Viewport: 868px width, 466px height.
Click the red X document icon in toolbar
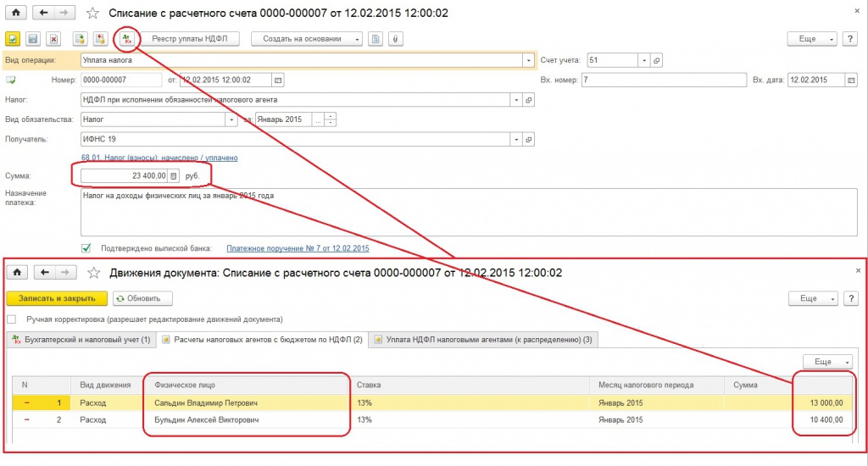tap(53, 39)
